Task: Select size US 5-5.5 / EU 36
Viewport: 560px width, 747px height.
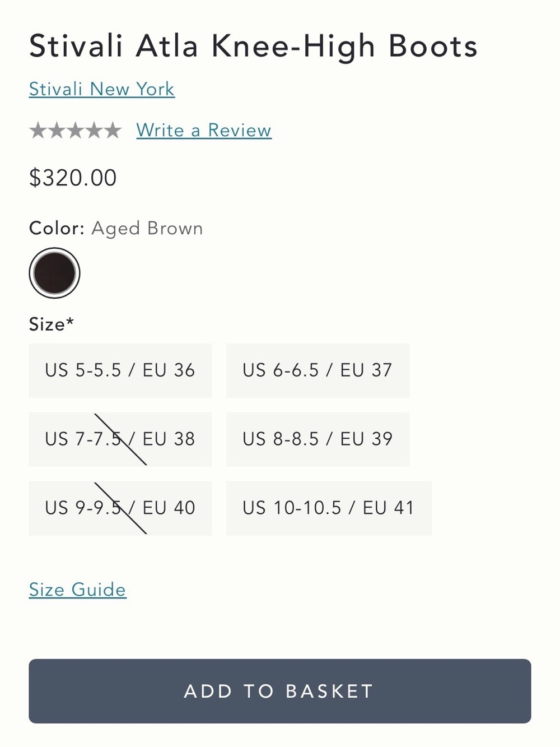Action: pos(120,370)
